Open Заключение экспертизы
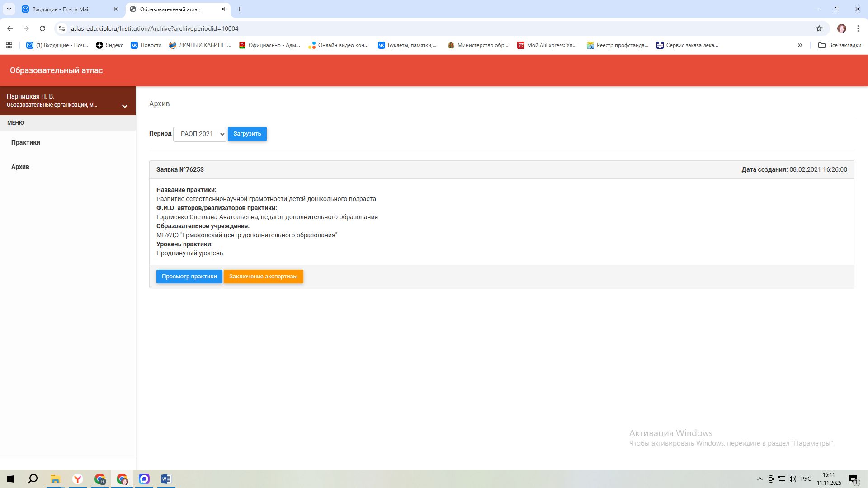 (263, 277)
